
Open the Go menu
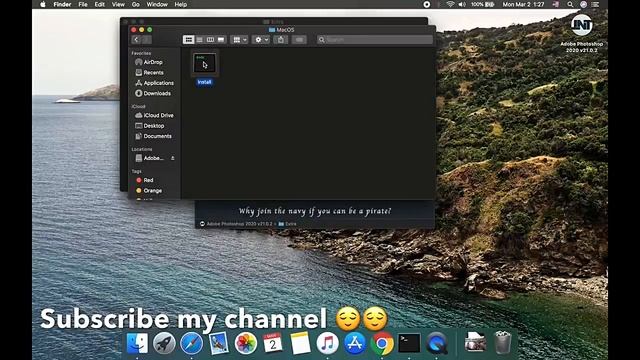tap(136, 4)
